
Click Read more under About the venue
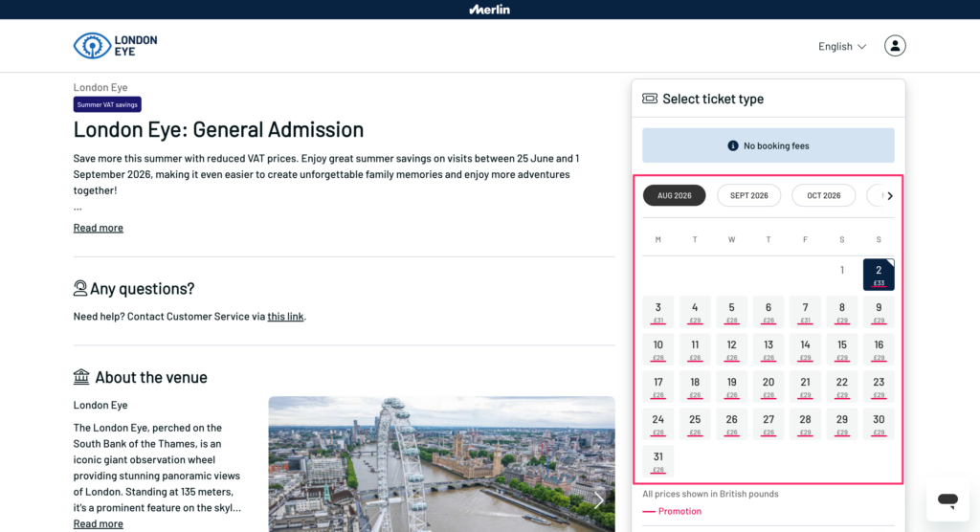pos(99,524)
